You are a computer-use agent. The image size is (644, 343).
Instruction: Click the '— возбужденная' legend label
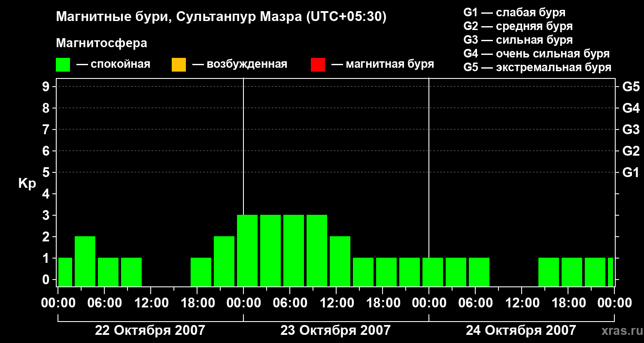(x=240, y=64)
